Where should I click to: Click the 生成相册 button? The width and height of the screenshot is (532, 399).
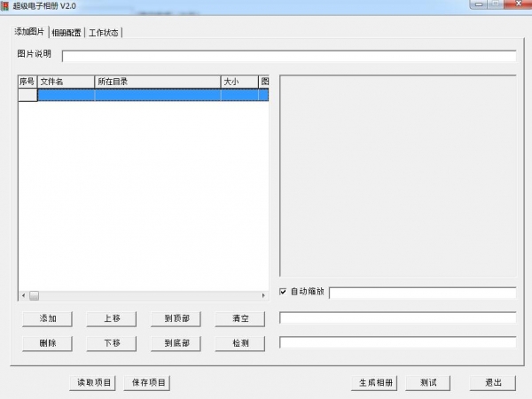pos(374,383)
